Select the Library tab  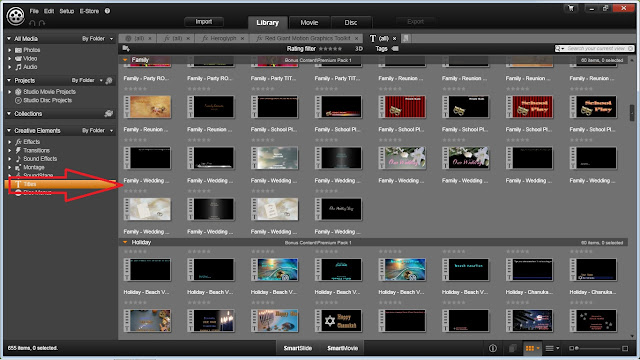(268, 22)
